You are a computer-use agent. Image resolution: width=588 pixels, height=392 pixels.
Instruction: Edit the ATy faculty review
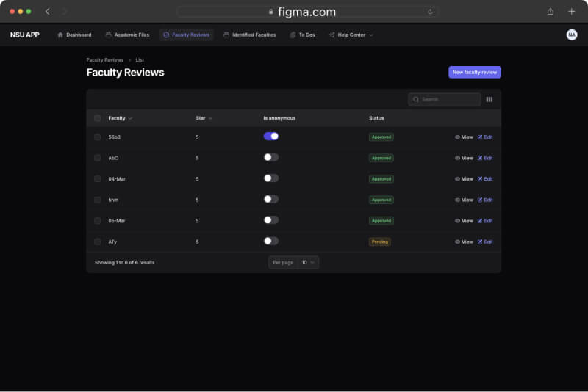[485, 242]
